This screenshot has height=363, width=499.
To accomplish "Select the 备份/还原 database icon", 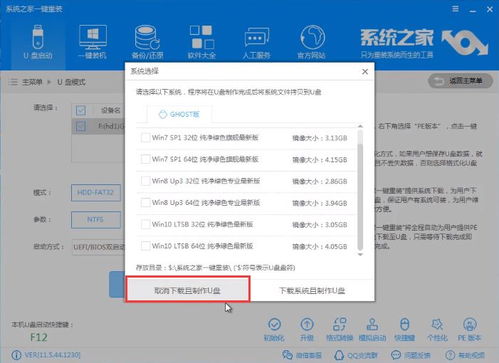I will (x=147, y=42).
